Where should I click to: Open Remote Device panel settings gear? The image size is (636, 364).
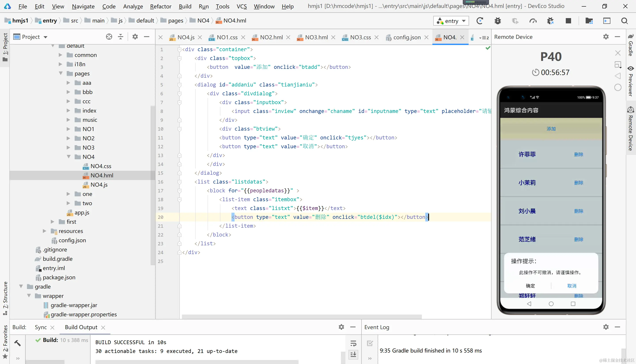click(606, 37)
